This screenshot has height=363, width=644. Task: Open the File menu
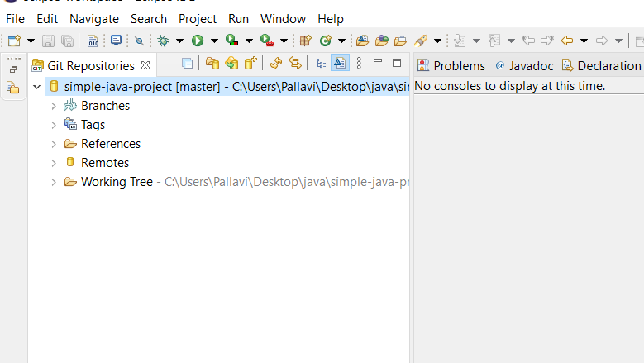[x=15, y=19]
